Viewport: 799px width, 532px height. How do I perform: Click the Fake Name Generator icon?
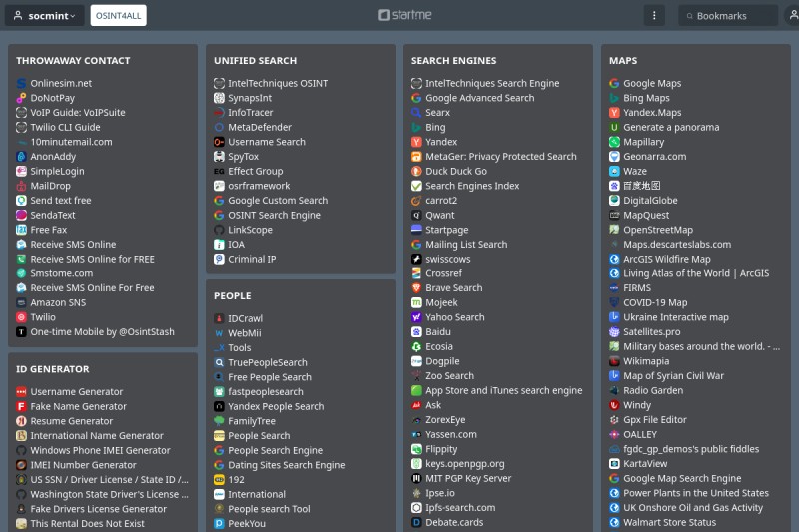pos(21,407)
